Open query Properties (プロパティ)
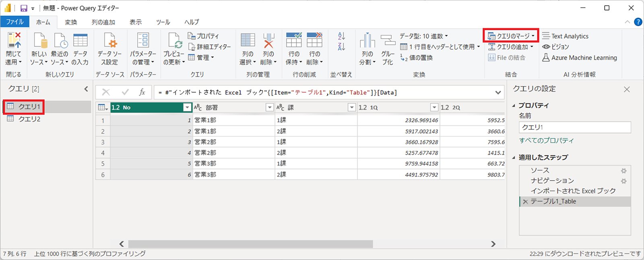The image size is (644, 260). pyautogui.click(x=203, y=36)
